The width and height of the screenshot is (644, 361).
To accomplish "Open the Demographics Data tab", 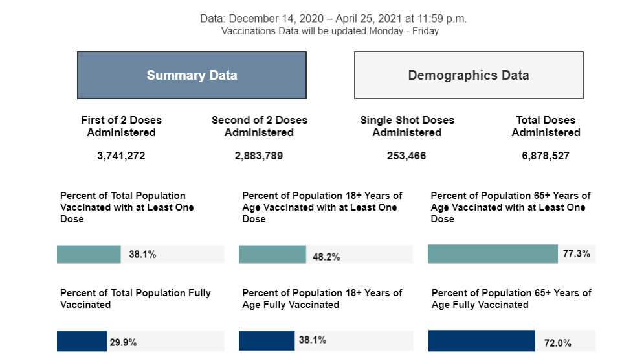I will click(x=469, y=75).
